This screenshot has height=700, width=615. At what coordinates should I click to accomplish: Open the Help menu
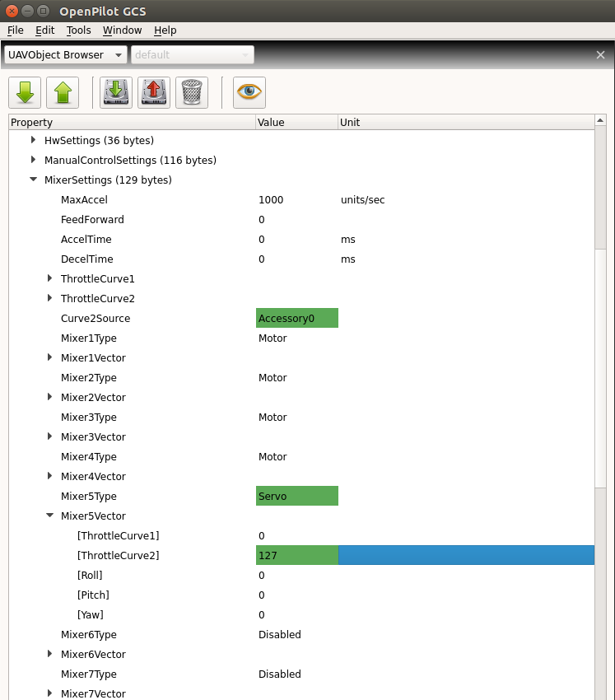click(165, 30)
